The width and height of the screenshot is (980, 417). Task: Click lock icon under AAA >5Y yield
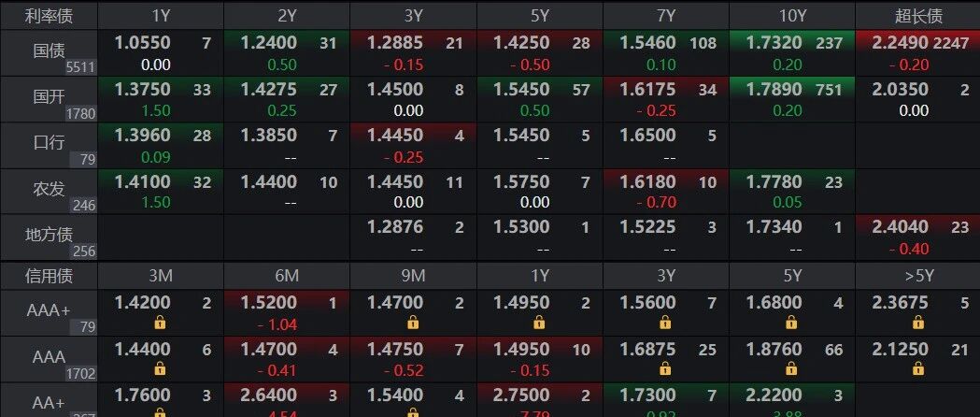[x=917, y=368]
